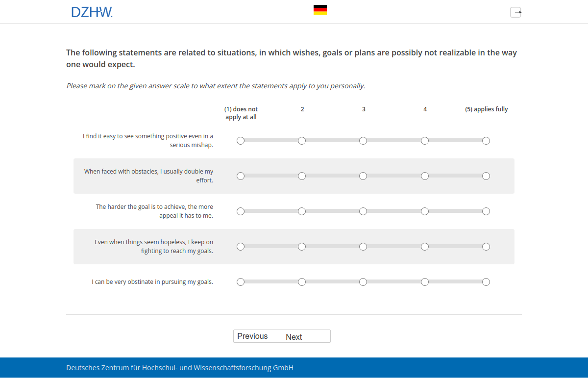Click the '(5) applies fully' column header

486,109
